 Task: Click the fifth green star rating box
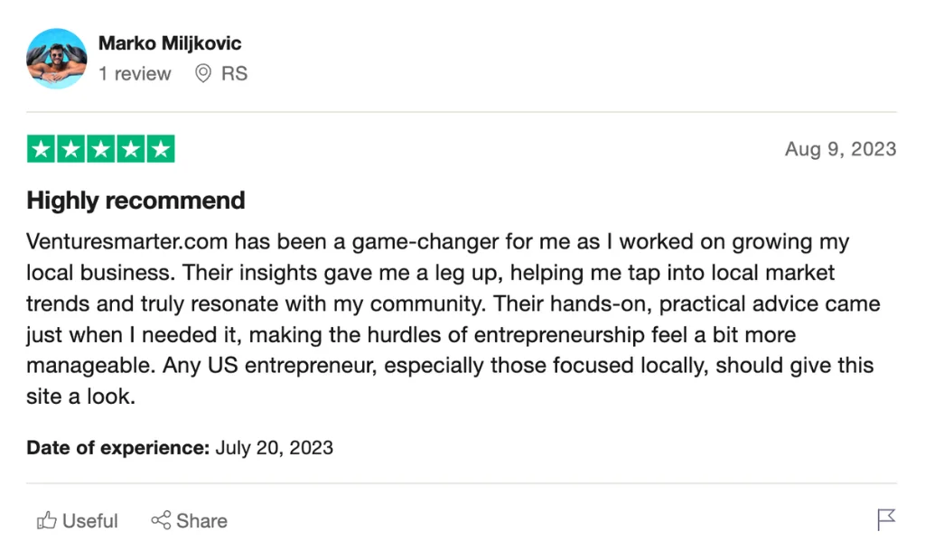tap(161, 149)
